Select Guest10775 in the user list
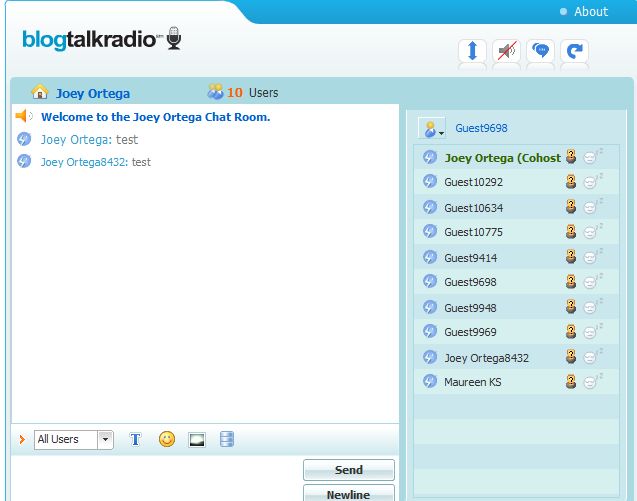 pyautogui.click(x=516, y=232)
